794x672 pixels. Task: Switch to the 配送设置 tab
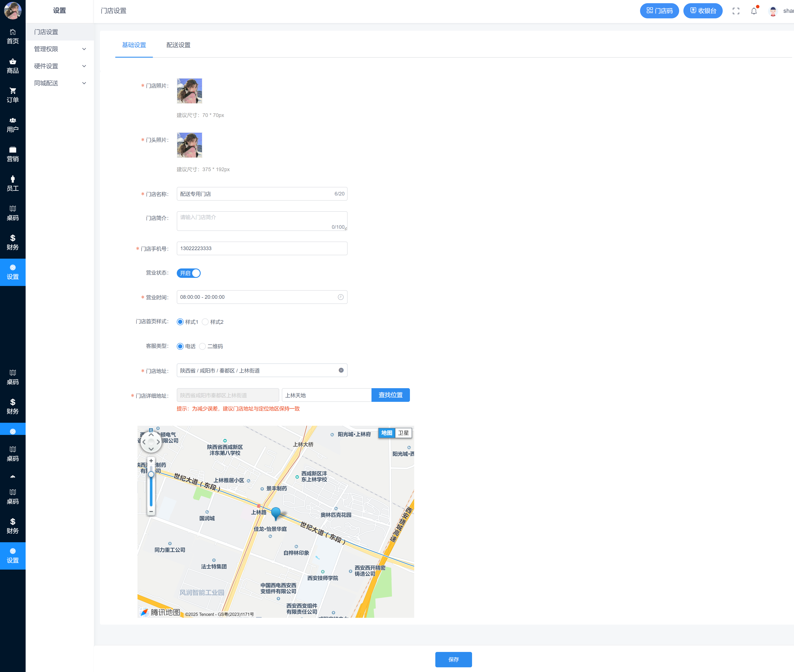coord(178,45)
